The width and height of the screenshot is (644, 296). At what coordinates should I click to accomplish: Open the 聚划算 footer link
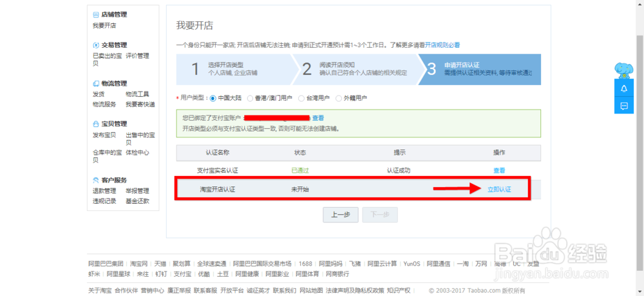click(182, 264)
